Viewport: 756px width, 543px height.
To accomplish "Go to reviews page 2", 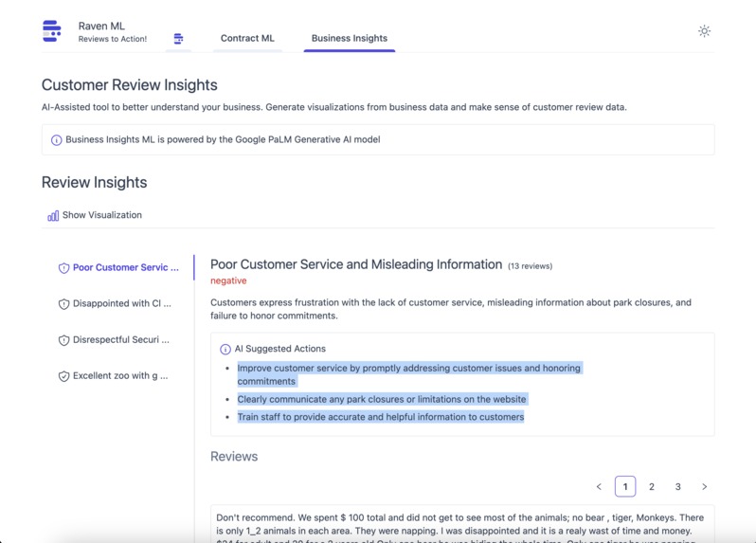I will click(652, 486).
